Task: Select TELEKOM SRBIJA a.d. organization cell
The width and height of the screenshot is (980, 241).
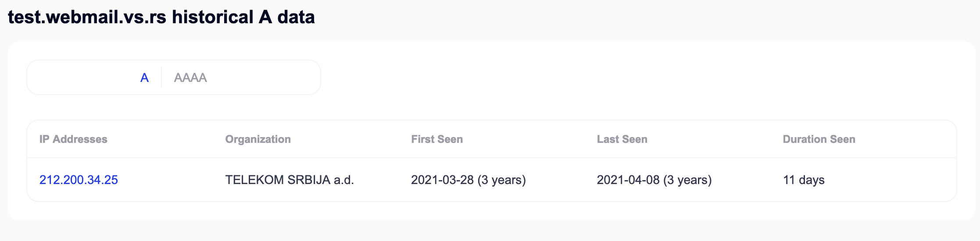Action: [290, 180]
